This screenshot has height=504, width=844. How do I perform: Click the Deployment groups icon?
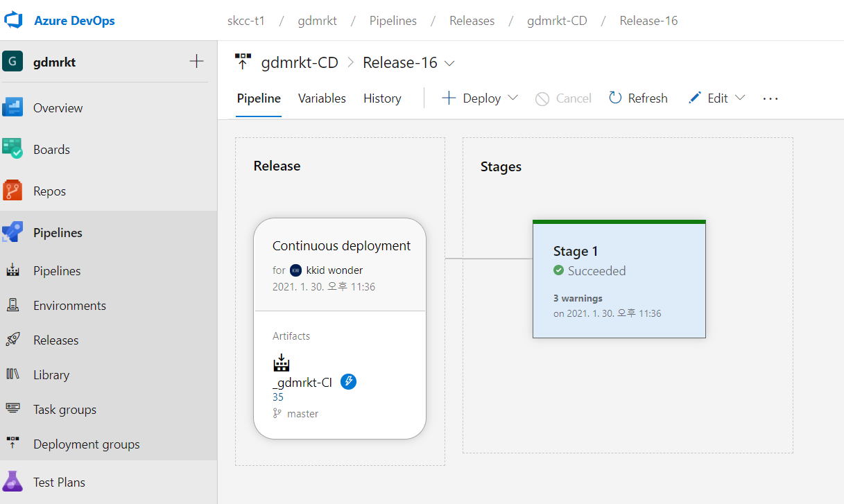(12, 444)
